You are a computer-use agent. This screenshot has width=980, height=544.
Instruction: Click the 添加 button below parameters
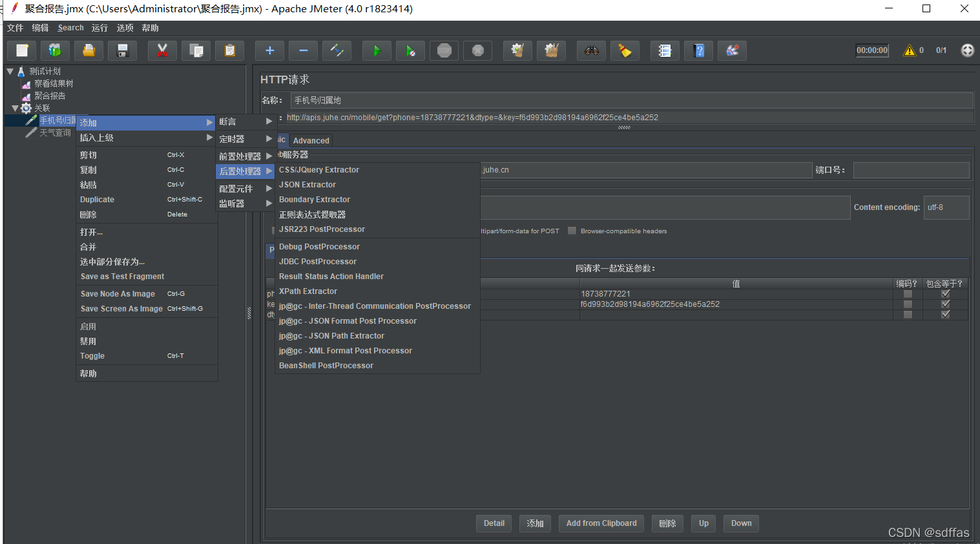click(535, 523)
